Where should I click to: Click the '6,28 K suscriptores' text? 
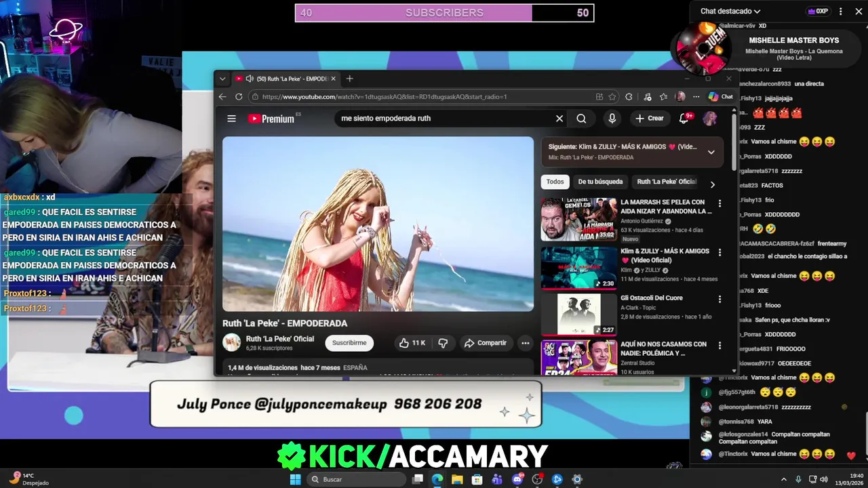[x=269, y=348]
